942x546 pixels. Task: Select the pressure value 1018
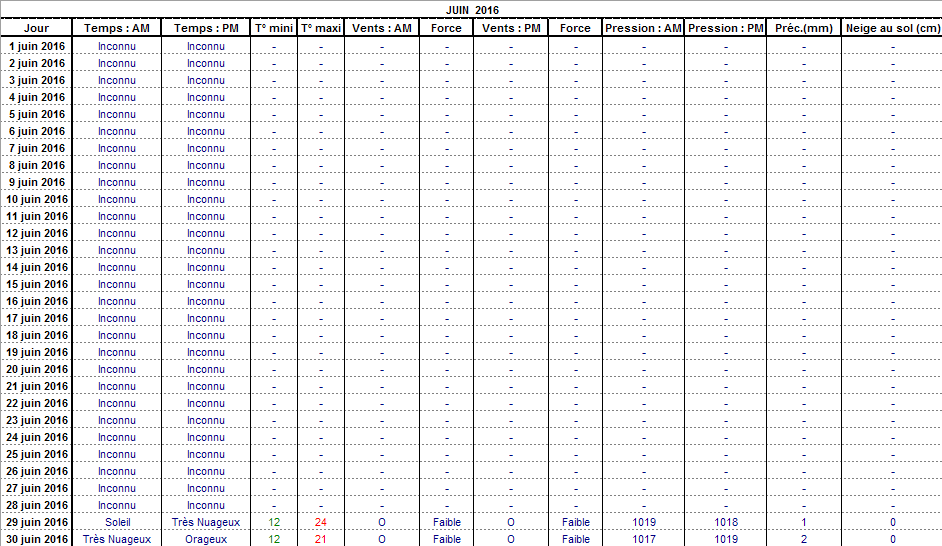tap(726, 522)
